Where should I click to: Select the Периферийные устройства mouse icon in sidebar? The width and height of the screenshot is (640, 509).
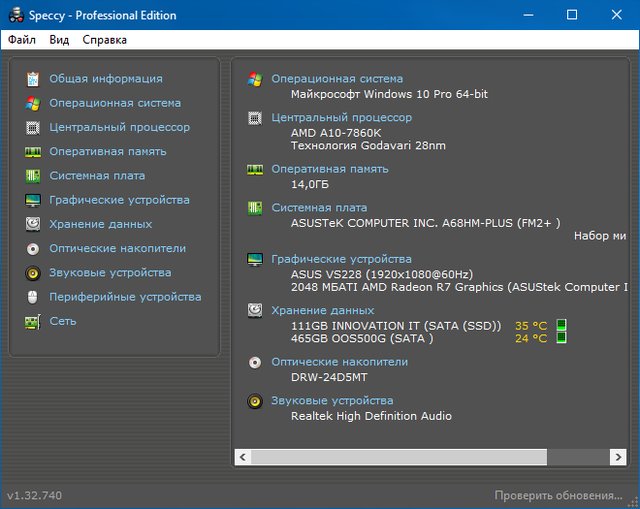[33, 297]
